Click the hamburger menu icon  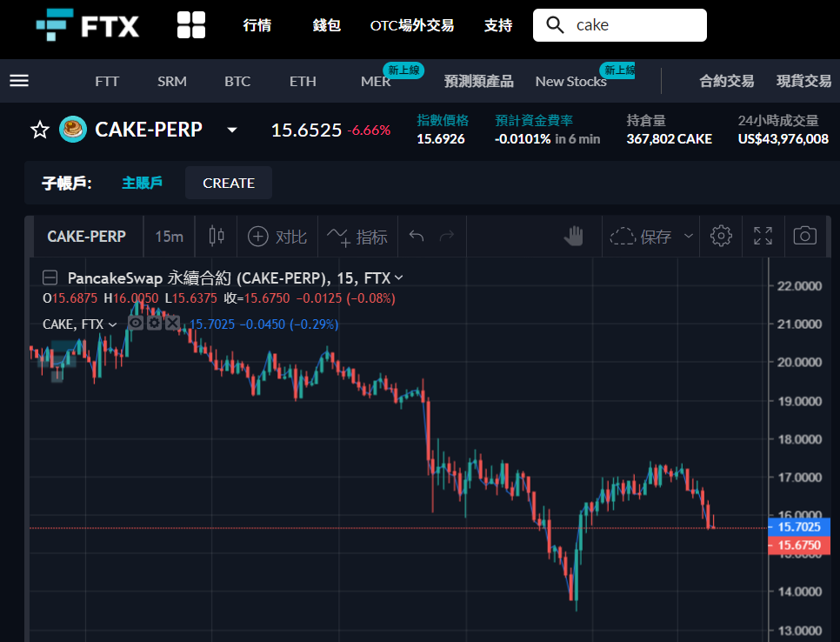click(19, 81)
